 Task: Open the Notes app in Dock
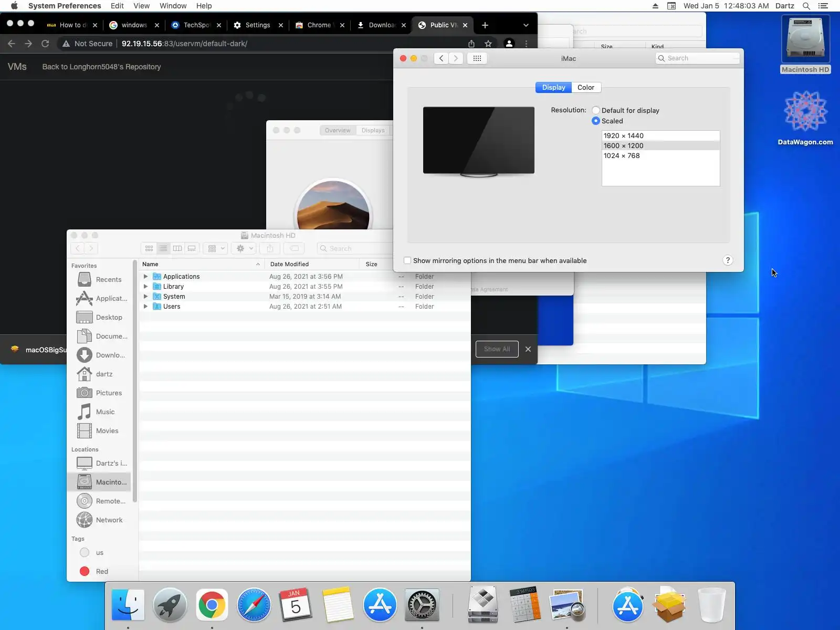coord(338,605)
